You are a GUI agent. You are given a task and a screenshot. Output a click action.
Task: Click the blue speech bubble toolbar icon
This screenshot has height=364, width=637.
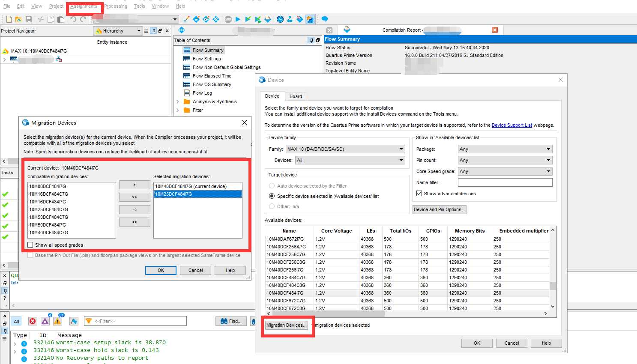[x=325, y=19]
